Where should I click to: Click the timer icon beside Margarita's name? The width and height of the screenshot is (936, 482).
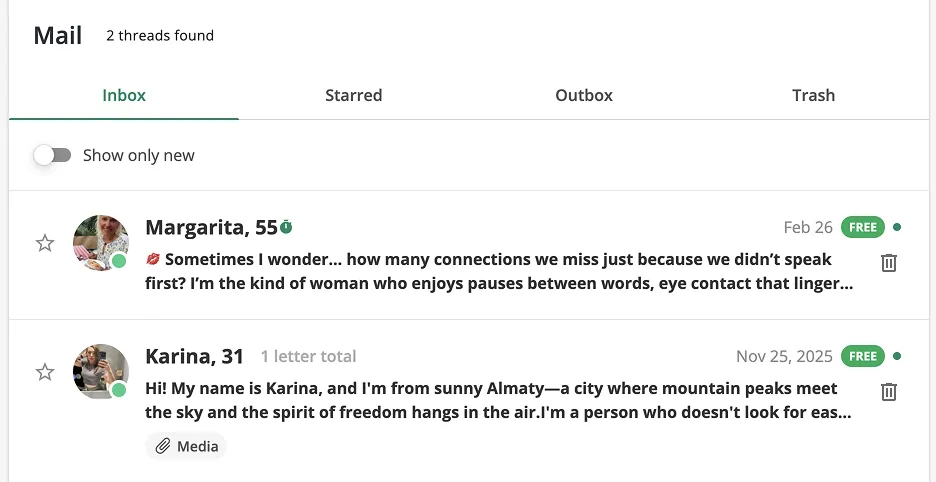[x=286, y=227]
